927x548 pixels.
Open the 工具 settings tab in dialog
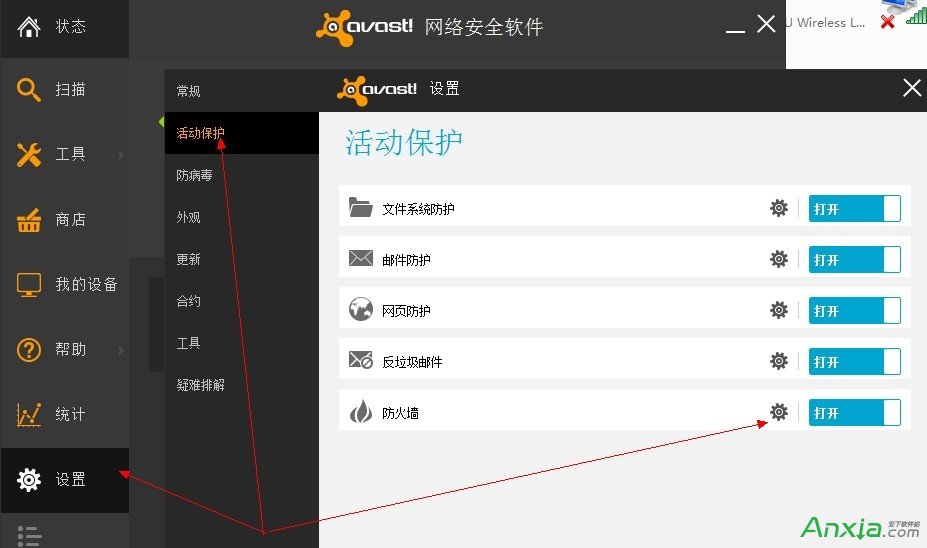(241, 343)
